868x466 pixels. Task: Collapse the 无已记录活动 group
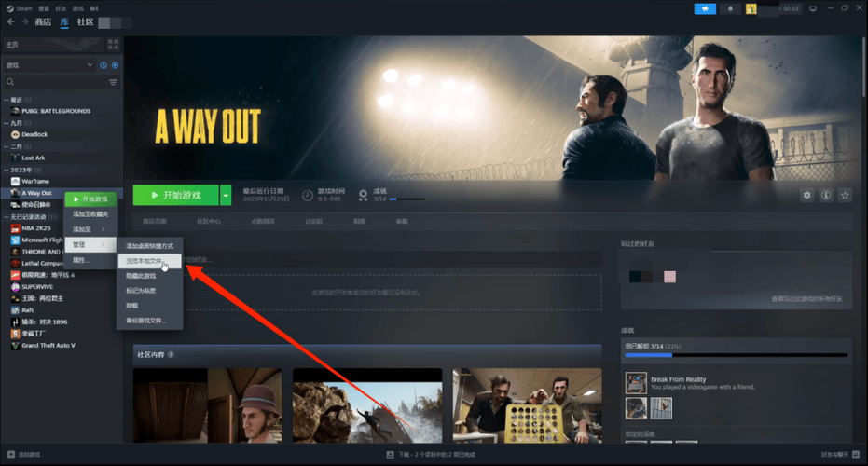click(7, 217)
